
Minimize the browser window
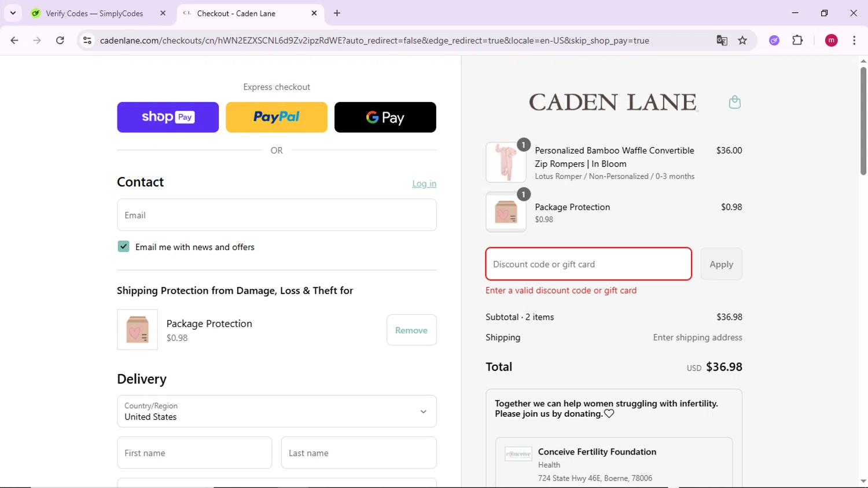click(795, 13)
